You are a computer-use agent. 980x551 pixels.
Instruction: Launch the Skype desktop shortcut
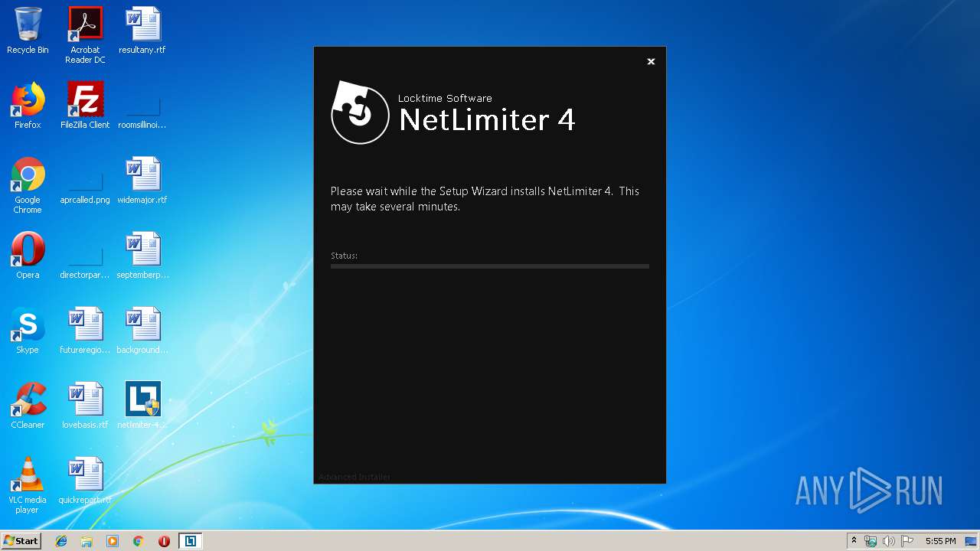point(28,331)
